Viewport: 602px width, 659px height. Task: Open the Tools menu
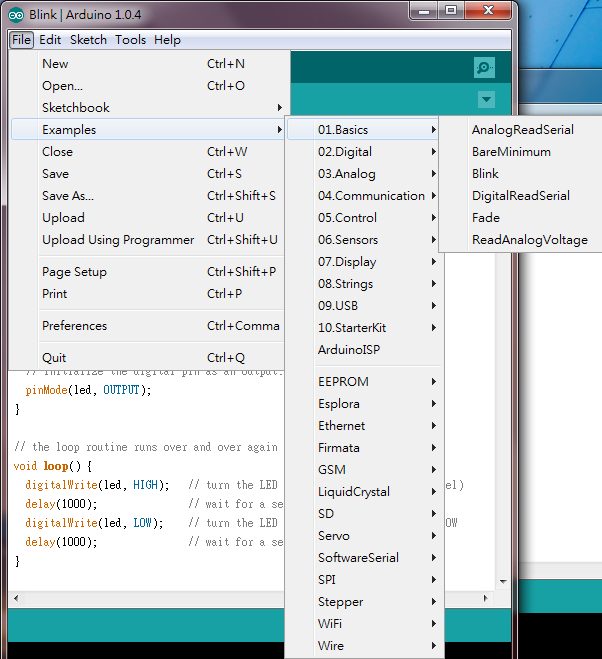point(130,40)
